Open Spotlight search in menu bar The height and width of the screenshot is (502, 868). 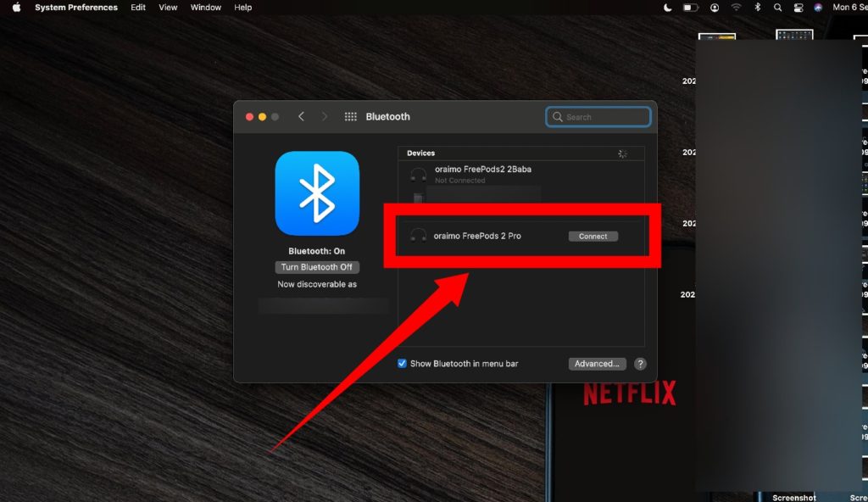pos(778,7)
